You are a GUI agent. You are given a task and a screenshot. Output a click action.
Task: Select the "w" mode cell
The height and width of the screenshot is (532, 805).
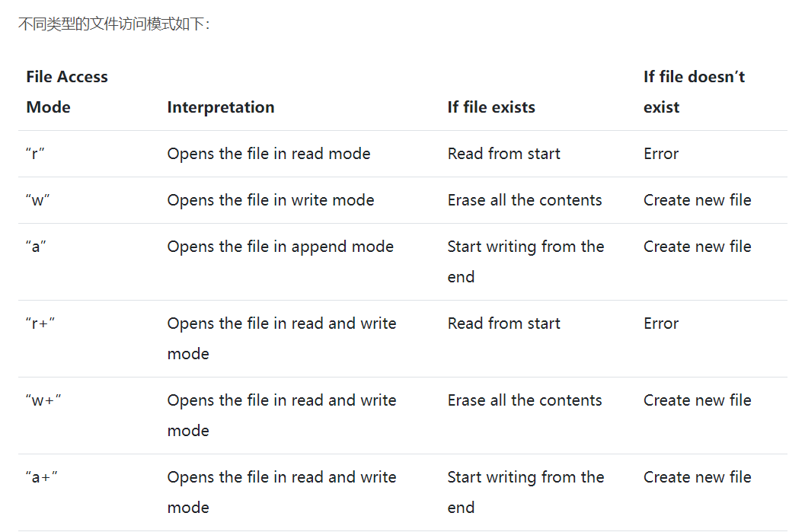click(x=38, y=200)
